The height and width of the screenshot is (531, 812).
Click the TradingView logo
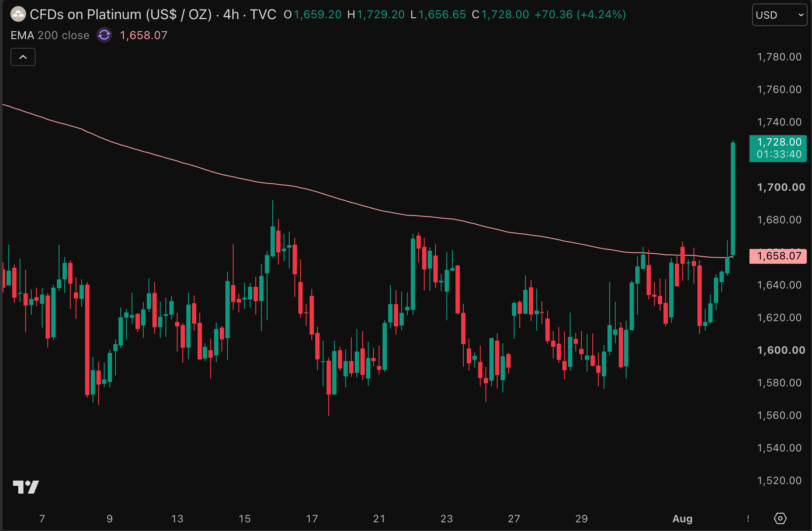point(26,487)
